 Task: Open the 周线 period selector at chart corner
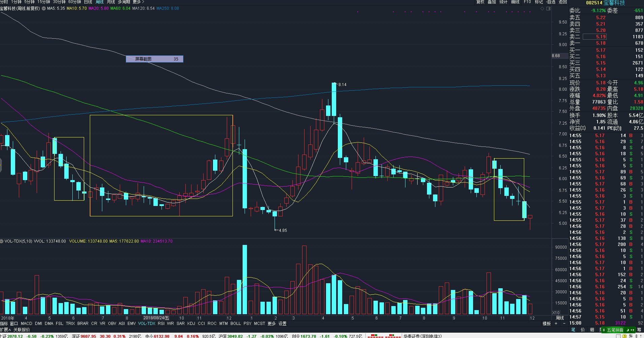(560, 318)
